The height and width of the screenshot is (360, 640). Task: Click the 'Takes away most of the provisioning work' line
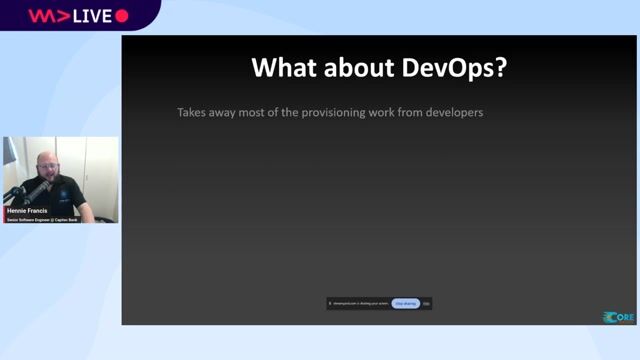tap(330, 112)
